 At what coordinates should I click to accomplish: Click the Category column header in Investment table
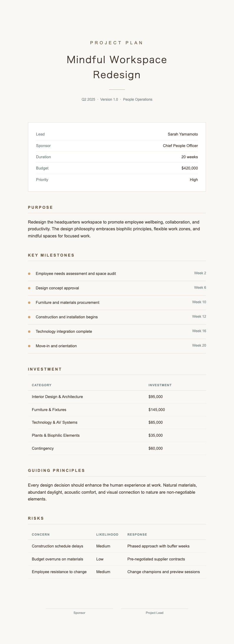[42, 385]
